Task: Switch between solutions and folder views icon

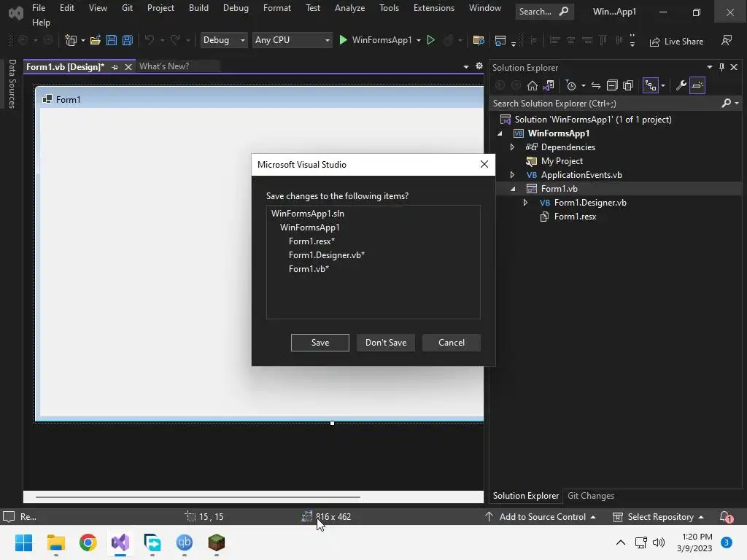Action: [549, 85]
